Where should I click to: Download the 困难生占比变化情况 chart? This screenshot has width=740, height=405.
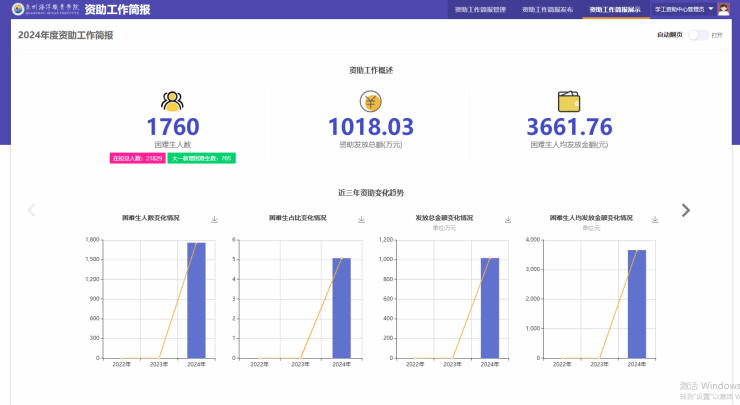click(x=361, y=219)
